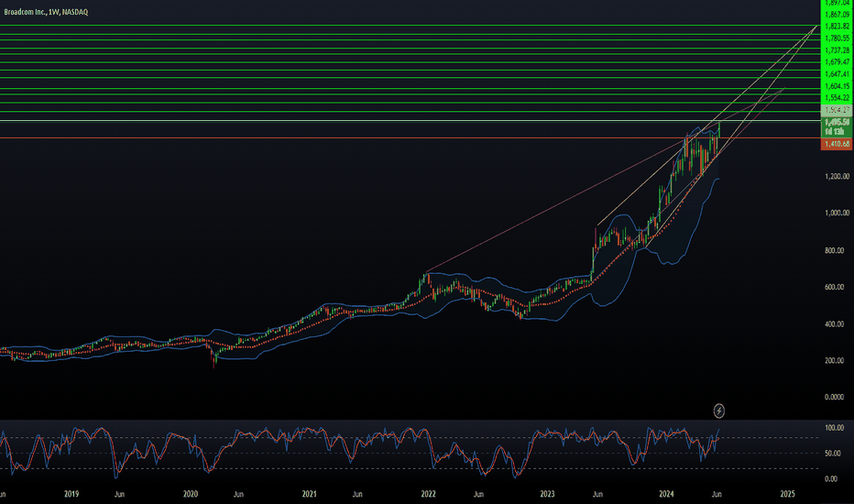Click the 2019 time axis label

pos(71,494)
